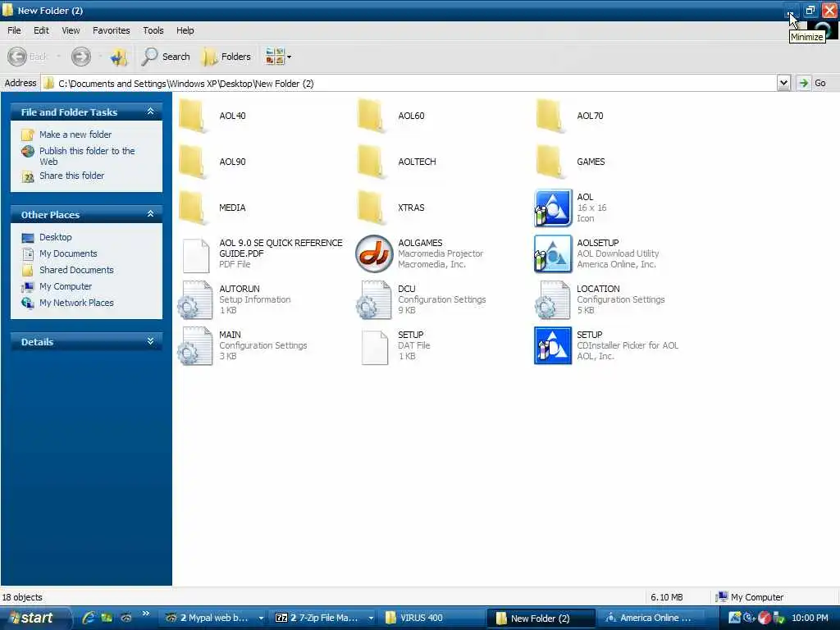840x630 pixels.
Task: Open the GAMES folder
Action: pos(571,162)
